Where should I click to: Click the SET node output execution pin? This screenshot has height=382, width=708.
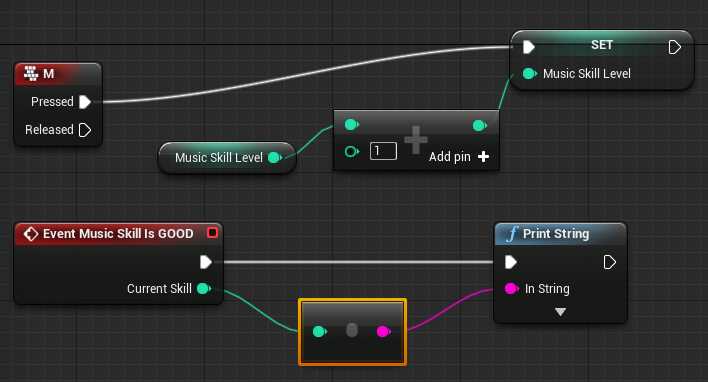tap(674, 47)
